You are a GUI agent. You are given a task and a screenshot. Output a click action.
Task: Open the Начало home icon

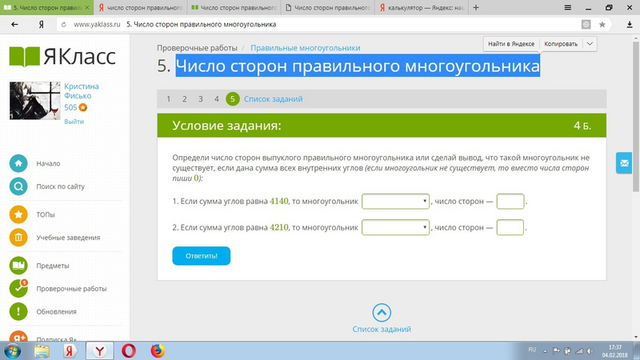coord(18,163)
